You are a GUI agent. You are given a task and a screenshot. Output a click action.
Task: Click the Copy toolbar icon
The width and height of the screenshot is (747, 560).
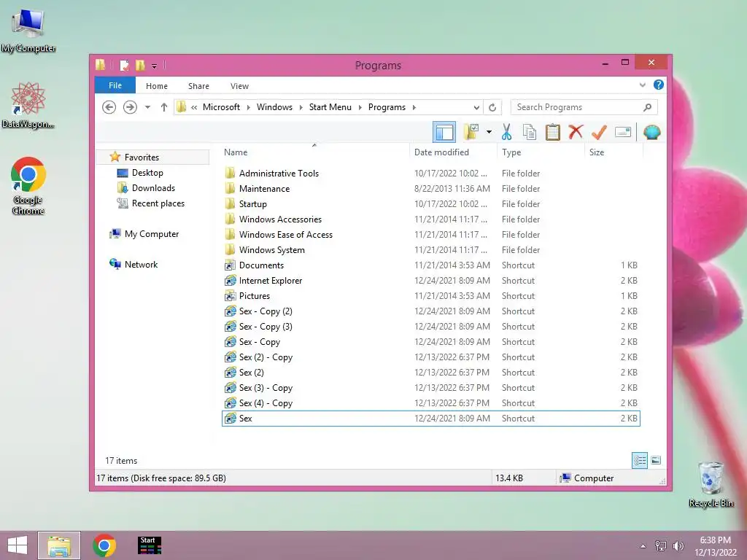click(x=530, y=132)
